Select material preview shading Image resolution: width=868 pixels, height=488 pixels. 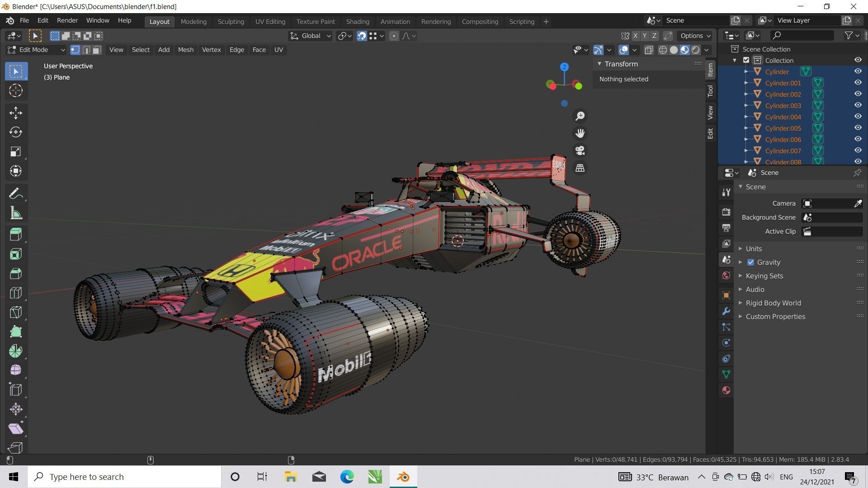(x=684, y=50)
